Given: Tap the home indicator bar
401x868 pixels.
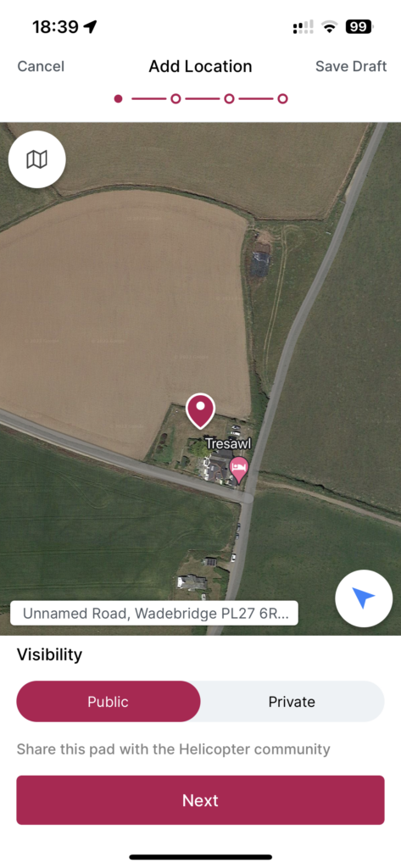Looking at the screenshot, I should point(200,857).
